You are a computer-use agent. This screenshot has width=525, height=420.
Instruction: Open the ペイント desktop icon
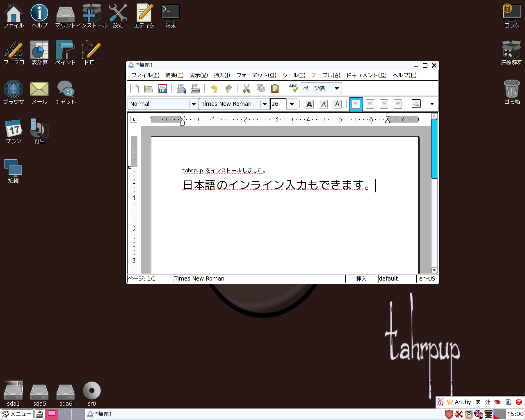pyautogui.click(x=65, y=53)
